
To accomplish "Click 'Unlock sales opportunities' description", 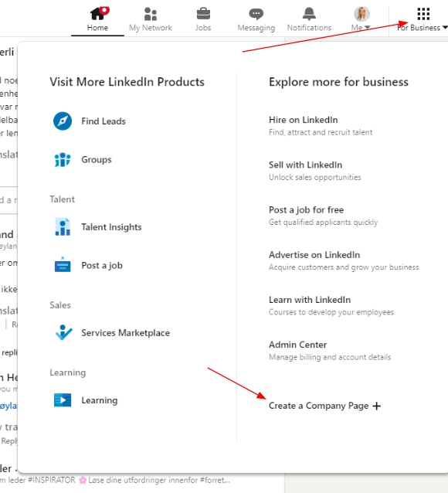I will point(314,177).
